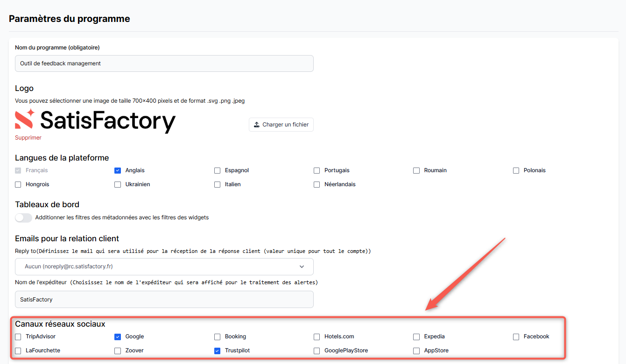This screenshot has height=364, width=626.
Task: Click the Nom du programme text field
Action: tap(164, 63)
